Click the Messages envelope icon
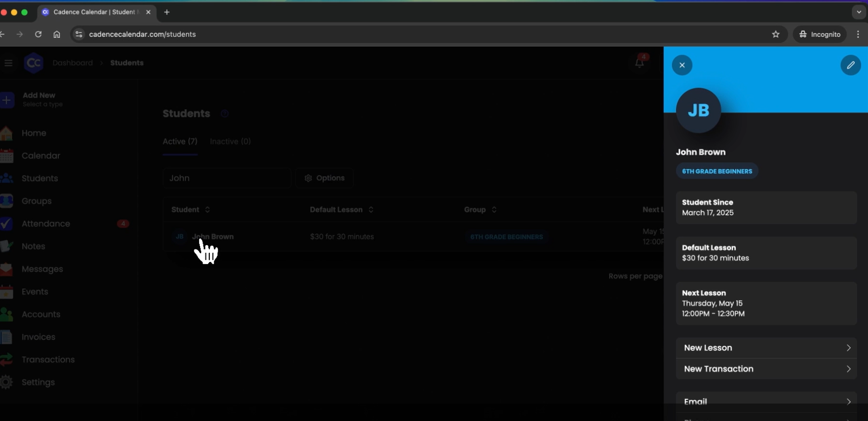 point(6,269)
